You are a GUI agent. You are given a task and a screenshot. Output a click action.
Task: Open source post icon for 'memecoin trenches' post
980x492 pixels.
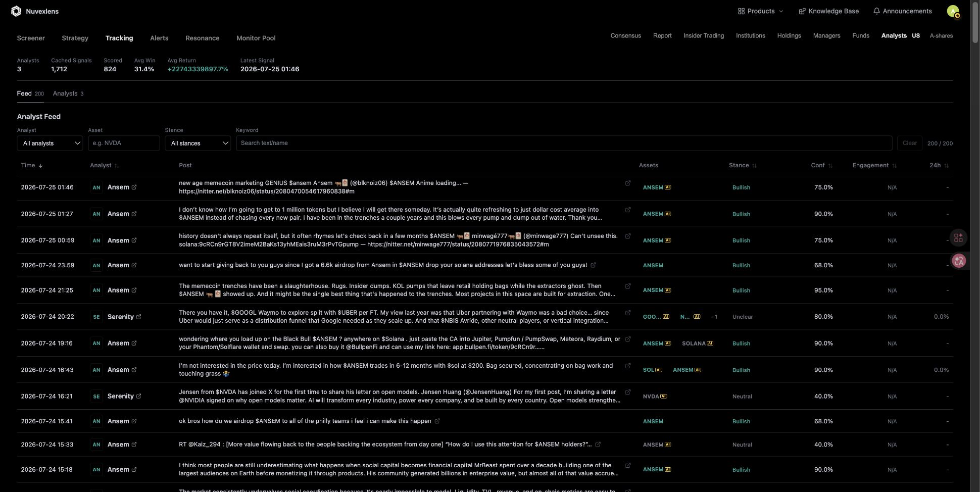point(627,286)
